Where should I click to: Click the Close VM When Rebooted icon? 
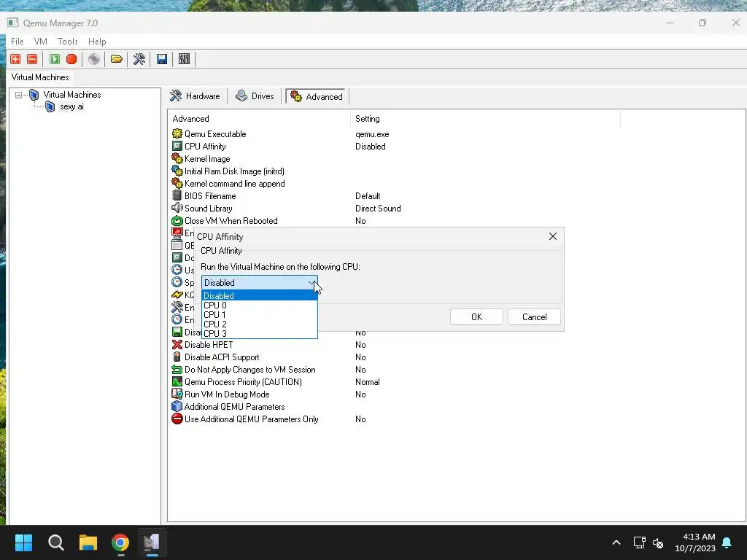tap(177, 220)
